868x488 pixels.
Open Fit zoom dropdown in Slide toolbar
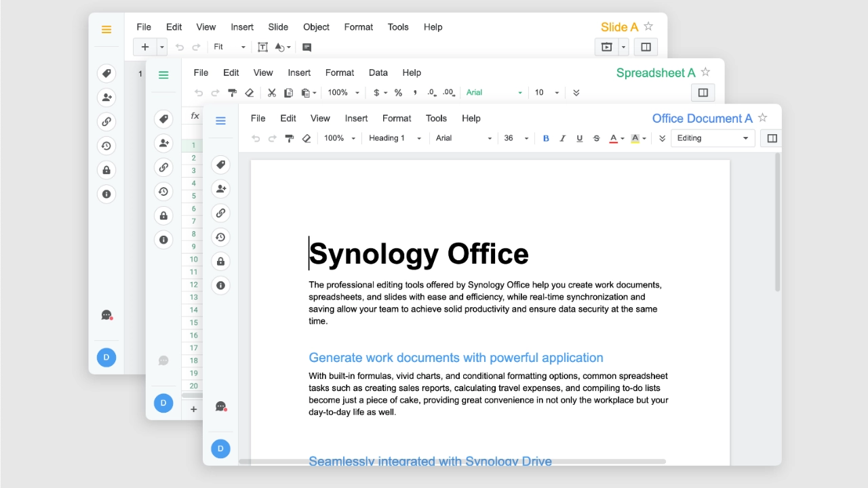[x=230, y=47]
